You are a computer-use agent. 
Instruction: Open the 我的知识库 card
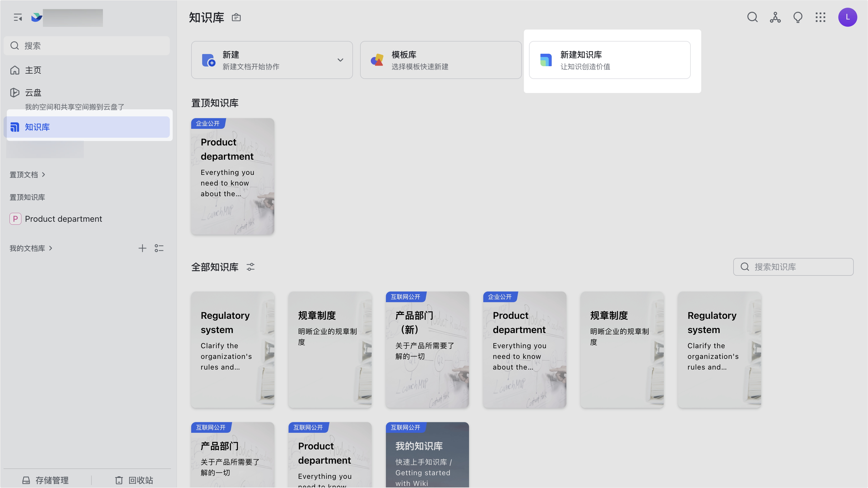tap(427, 455)
